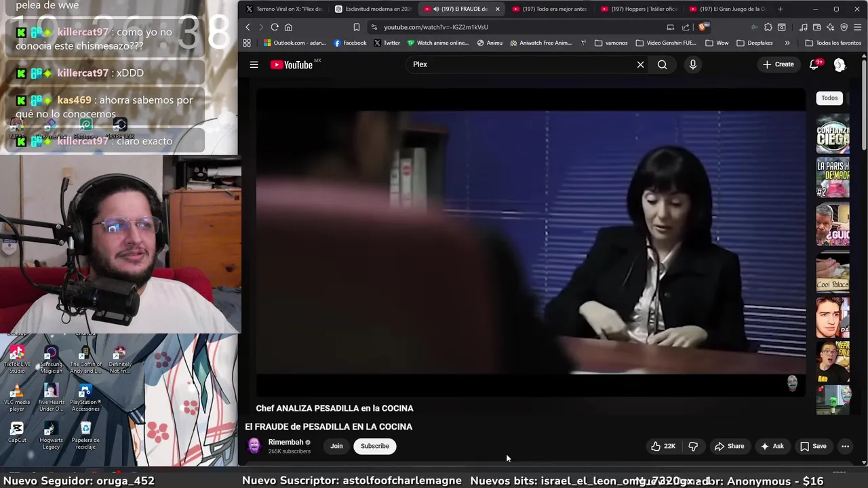The height and width of the screenshot is (488, 868).
Task: Dislike the video with thumbs down
Action: [x=693, y=446]
